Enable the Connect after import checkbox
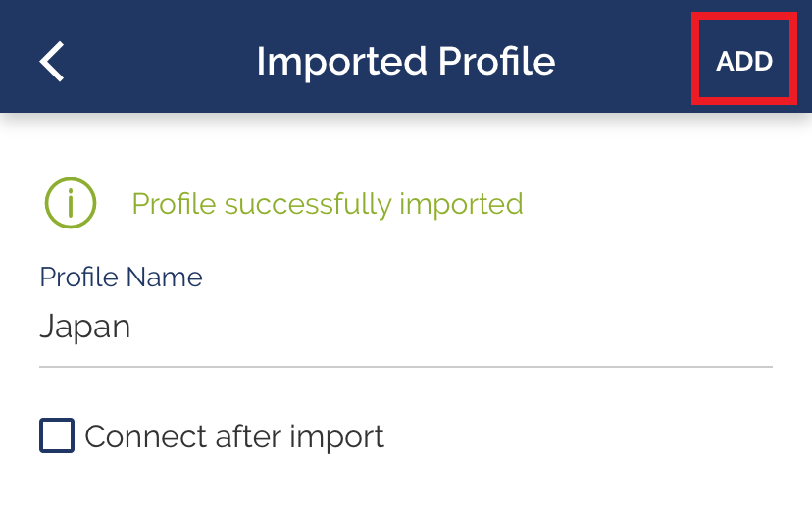Viewport: 812px width, 506px height. (57, 435)
